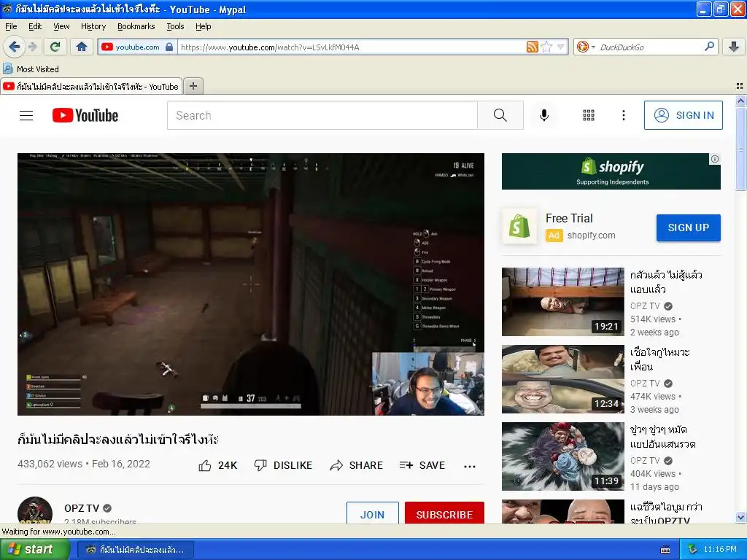Click the SHARE arrow button
Viewport: 747px width, 560px height.
coord(356,465)
